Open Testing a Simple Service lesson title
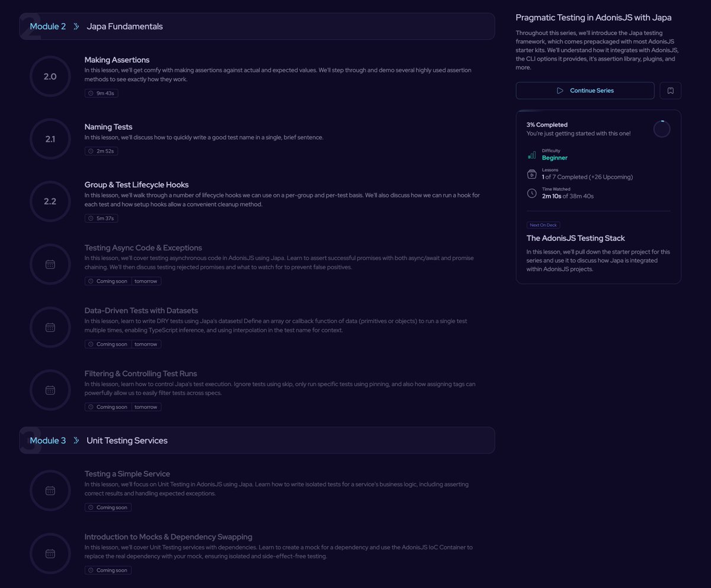This screenshot has height=588, width=711. tap(127, 474)
